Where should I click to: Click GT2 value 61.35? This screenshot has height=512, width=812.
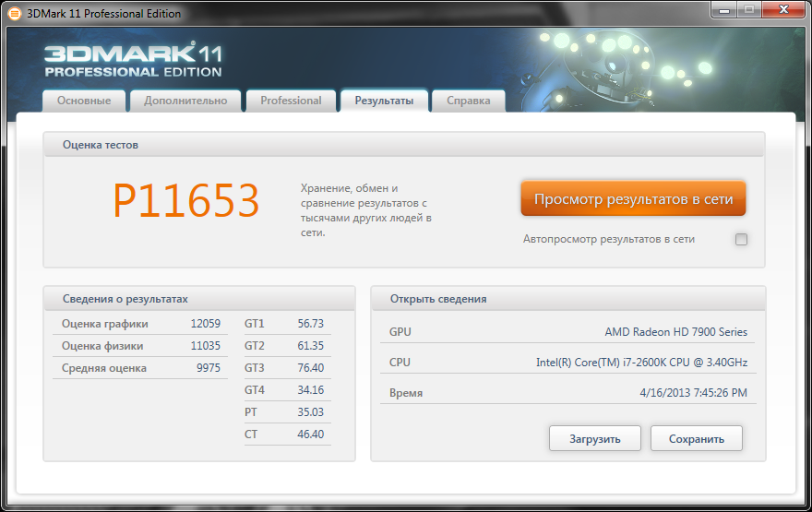pyautogui.click(x=311, y=346)
